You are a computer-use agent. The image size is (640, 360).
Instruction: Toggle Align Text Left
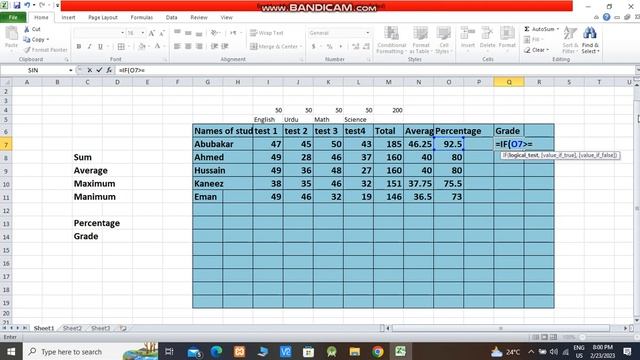click(177, 47)
